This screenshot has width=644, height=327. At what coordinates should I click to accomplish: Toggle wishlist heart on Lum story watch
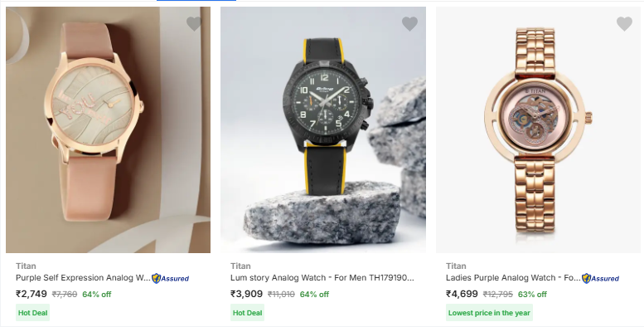coord(409,24)
